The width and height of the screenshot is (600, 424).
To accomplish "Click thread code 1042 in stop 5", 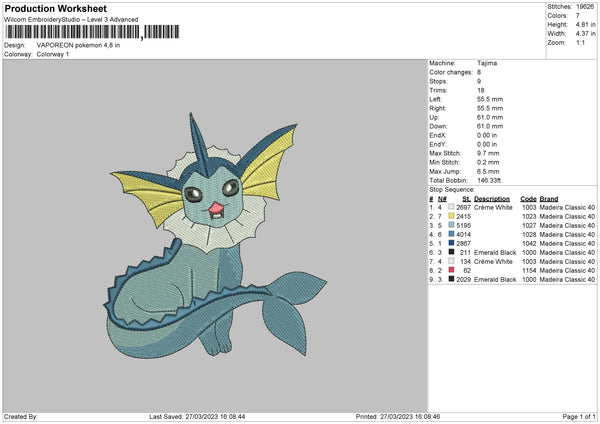I will coord(529,243).
